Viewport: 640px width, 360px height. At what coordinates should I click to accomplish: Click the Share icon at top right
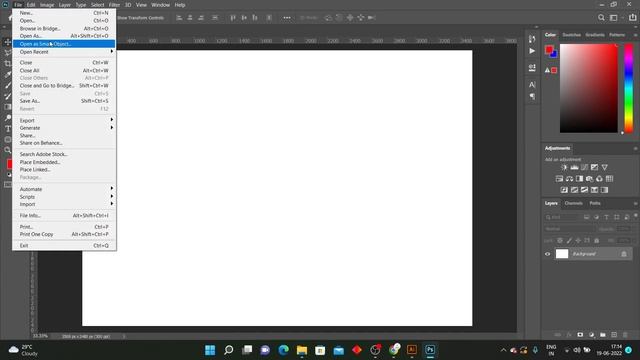click(x=633, y=18)
